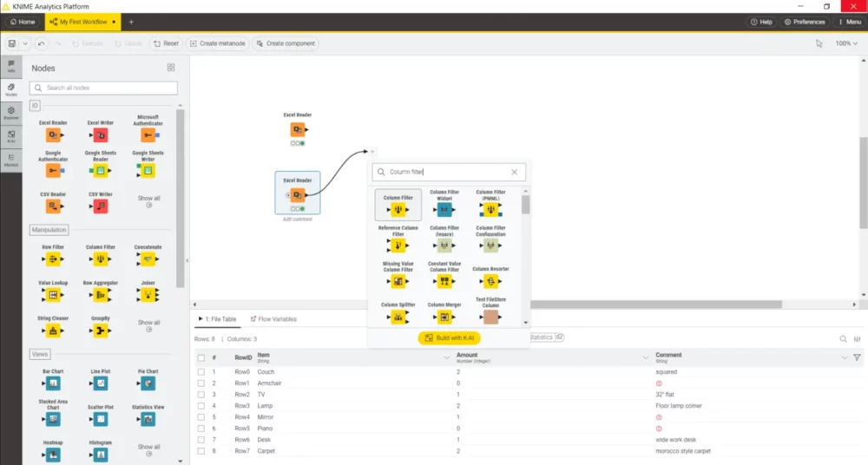Expand the Amount column header dropdown
This screenshot has height=465, width=868.
(x=646, y=357)
